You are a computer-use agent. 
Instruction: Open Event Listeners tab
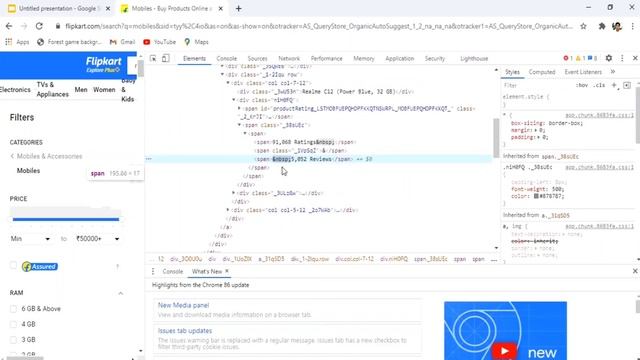tap(583, 72)
